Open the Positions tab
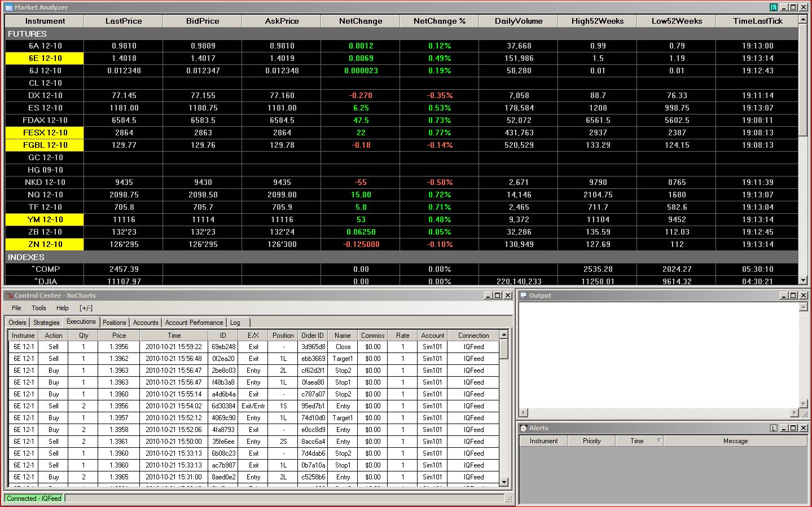 [115, 323]
